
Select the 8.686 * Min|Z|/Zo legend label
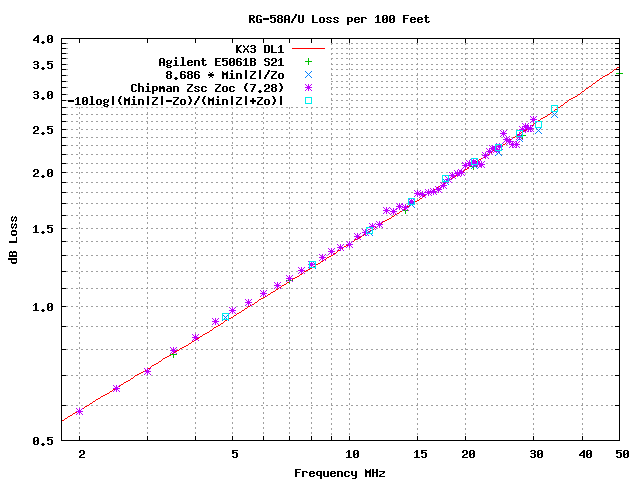pyautogui.click(x=225, y=75)
